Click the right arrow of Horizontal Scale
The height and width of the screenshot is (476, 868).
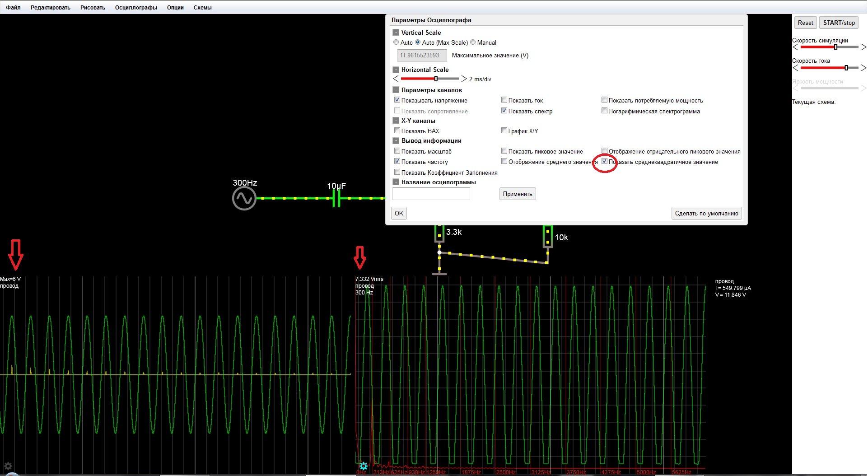[x=464, y=79]
